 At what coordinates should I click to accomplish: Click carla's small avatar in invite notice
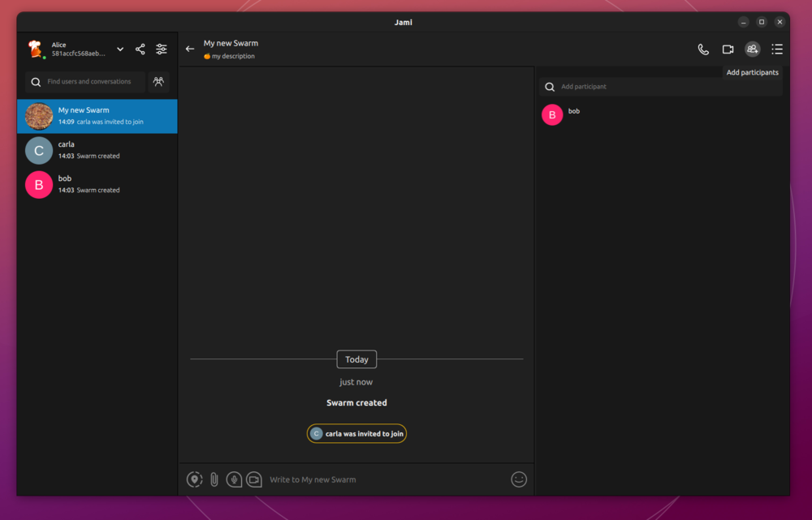[317, 433]
